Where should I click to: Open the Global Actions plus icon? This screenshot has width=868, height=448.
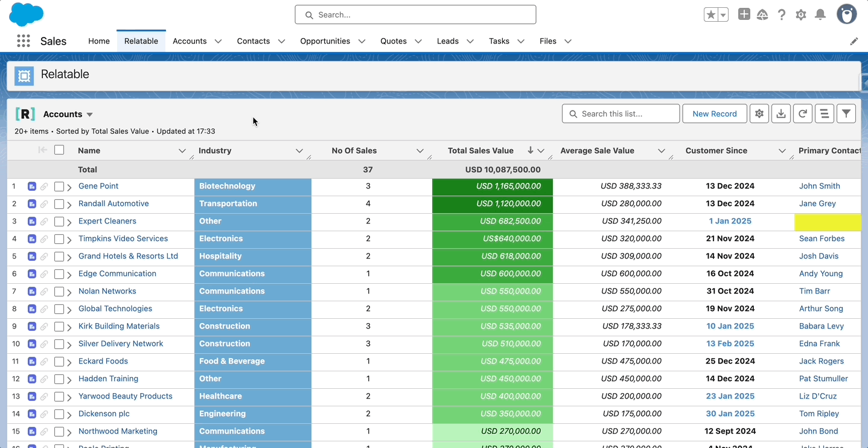(x=744, y=14)
